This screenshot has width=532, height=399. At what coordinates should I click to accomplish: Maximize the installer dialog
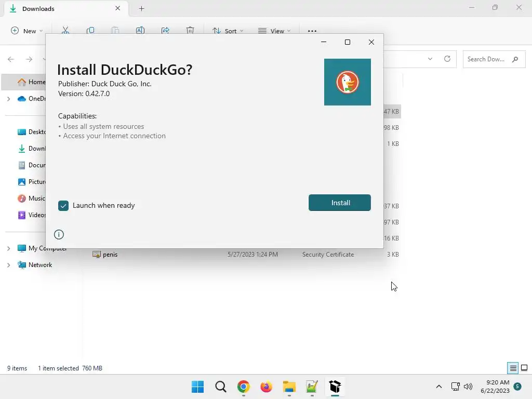348,42
